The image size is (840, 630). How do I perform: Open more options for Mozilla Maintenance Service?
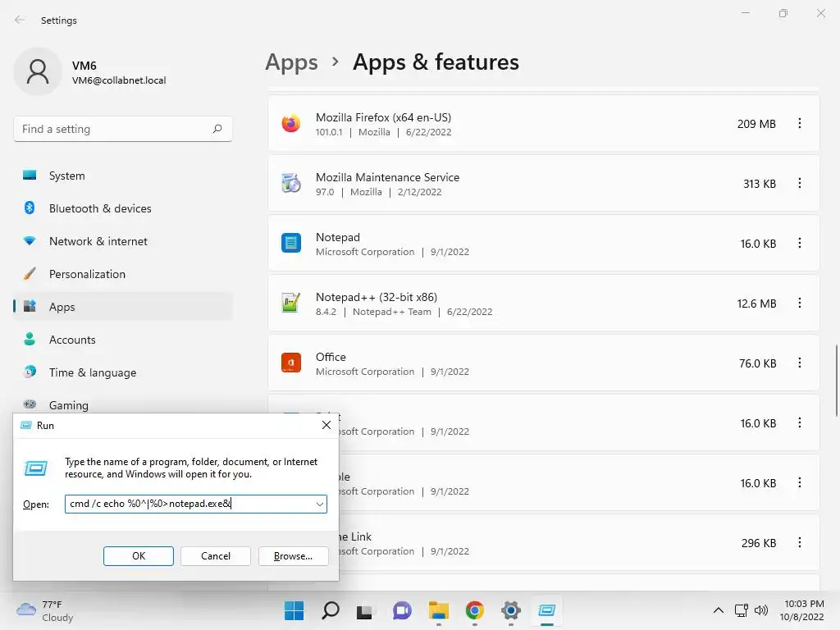point(799,183)
